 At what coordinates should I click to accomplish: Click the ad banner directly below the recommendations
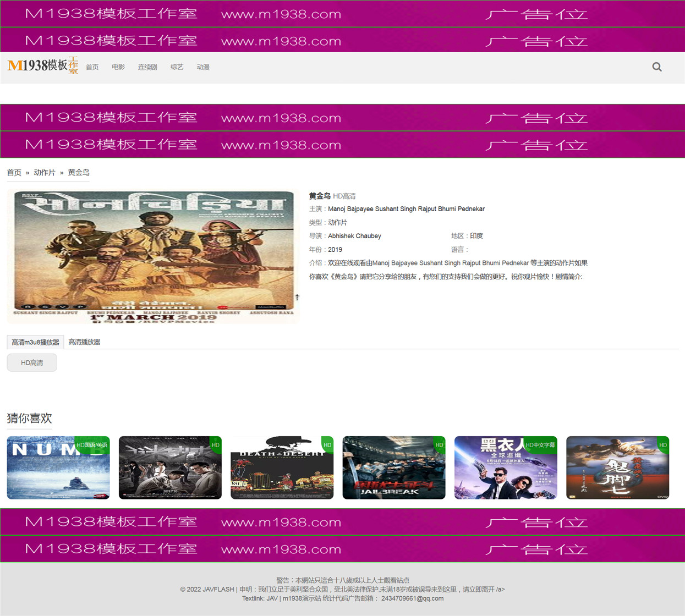342,522
